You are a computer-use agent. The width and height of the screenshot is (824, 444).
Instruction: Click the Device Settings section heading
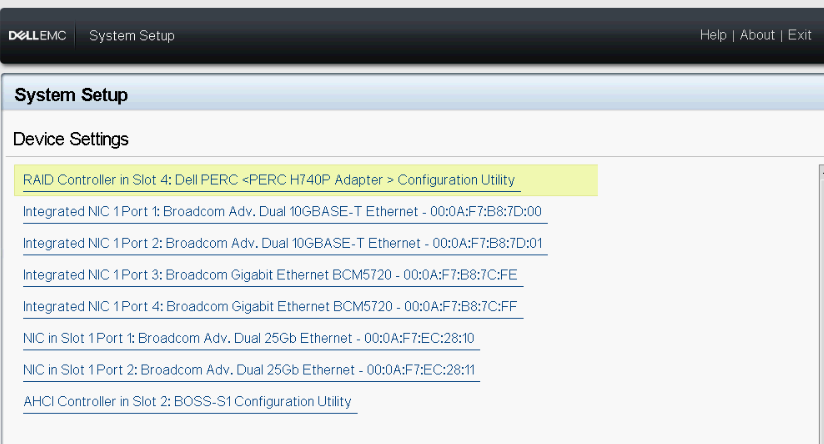(x=71, y=139)
